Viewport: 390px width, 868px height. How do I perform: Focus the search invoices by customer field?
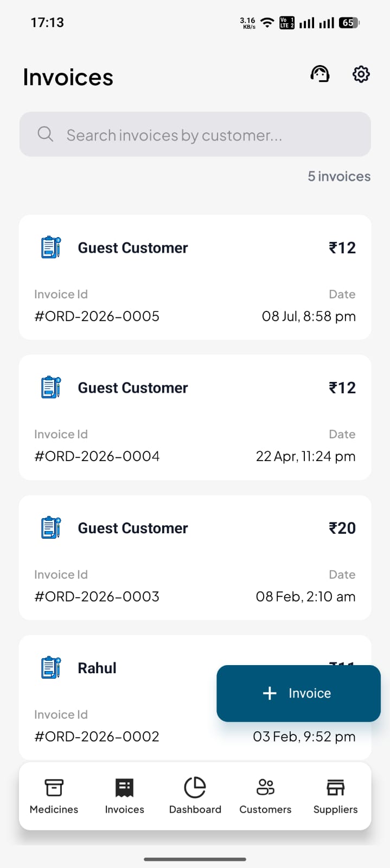[x=195, y=134]
